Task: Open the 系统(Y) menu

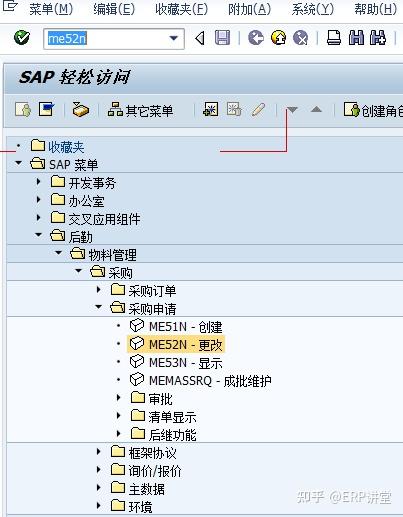Action: 312,9
